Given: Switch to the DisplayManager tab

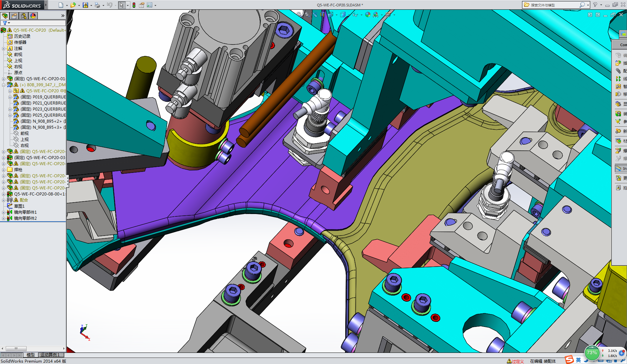Looking at the screenshot, I should point(33,16).
